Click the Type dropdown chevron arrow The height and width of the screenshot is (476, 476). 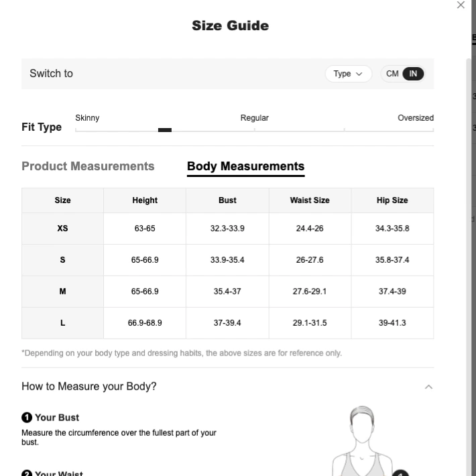[x=359, y=74]
